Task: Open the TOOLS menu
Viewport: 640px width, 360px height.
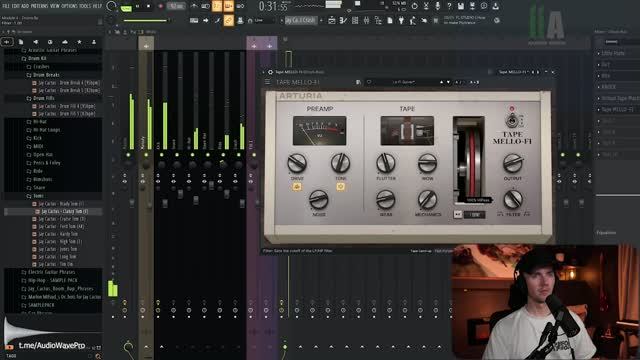Action: tap(85, 6)
